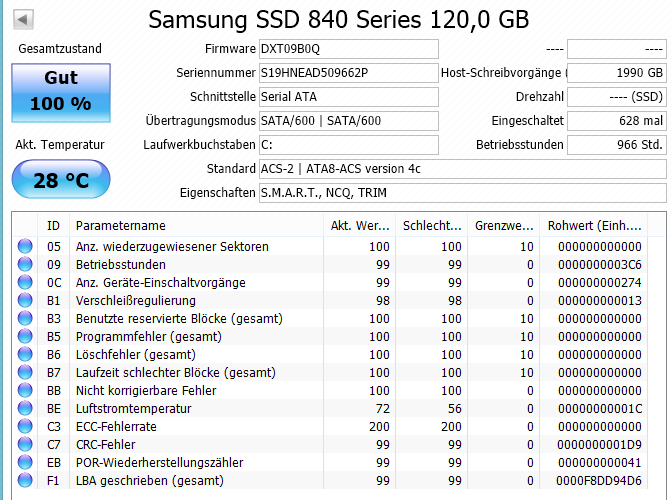Click the Eingeschaltet value 628 mal
The width and height of the screenshot is (671, 500).
[x=617, y=121]
